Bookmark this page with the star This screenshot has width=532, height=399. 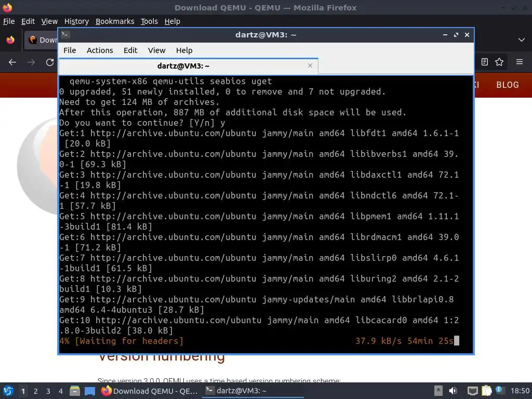499,62
